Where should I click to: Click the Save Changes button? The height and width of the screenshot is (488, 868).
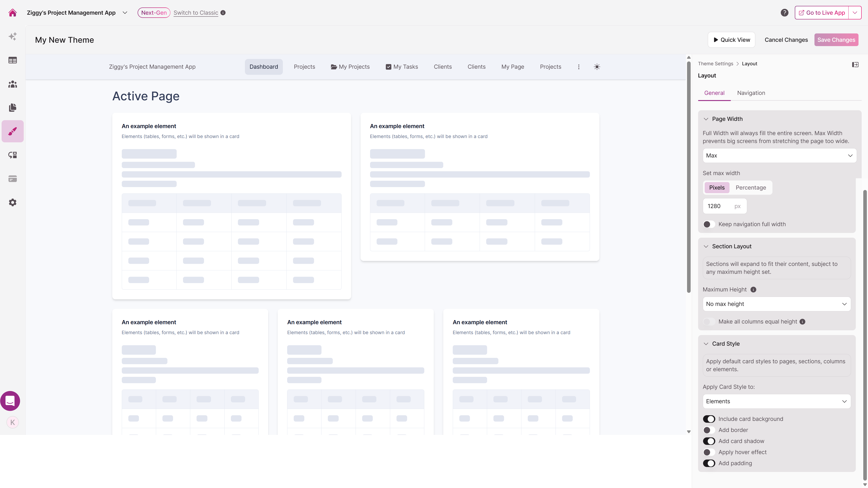pos(836,40)
